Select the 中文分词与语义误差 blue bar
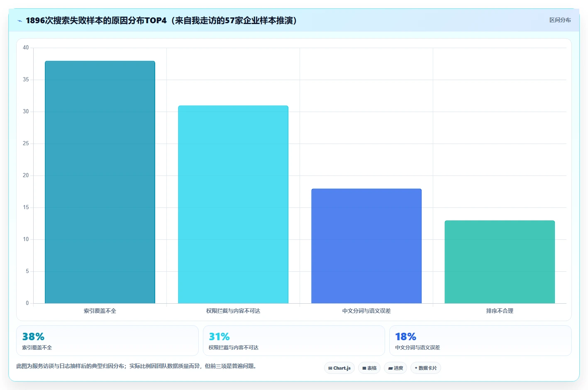The height and width of the screenshot is (390, 588). (x=366, y=246)
